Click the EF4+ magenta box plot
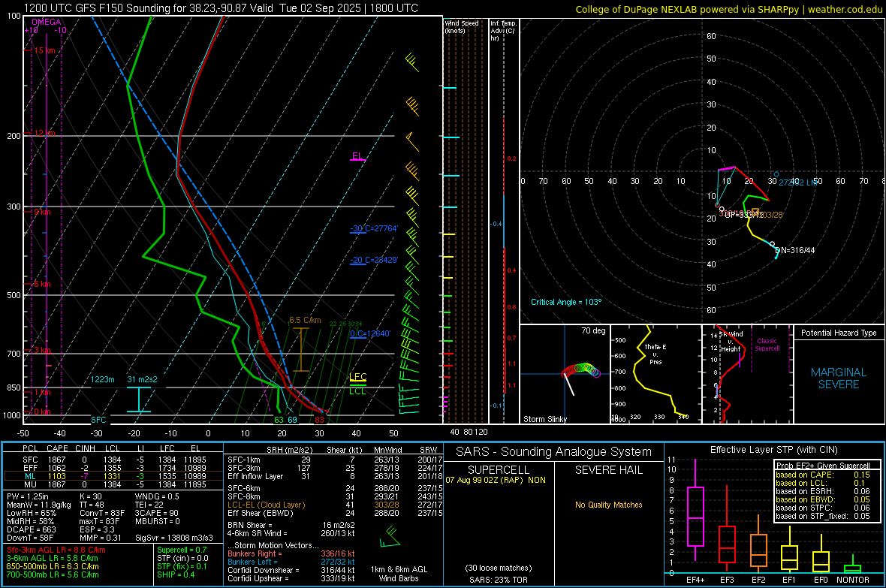This screenshot has width=886, height=588. click(x=695, y=511)
